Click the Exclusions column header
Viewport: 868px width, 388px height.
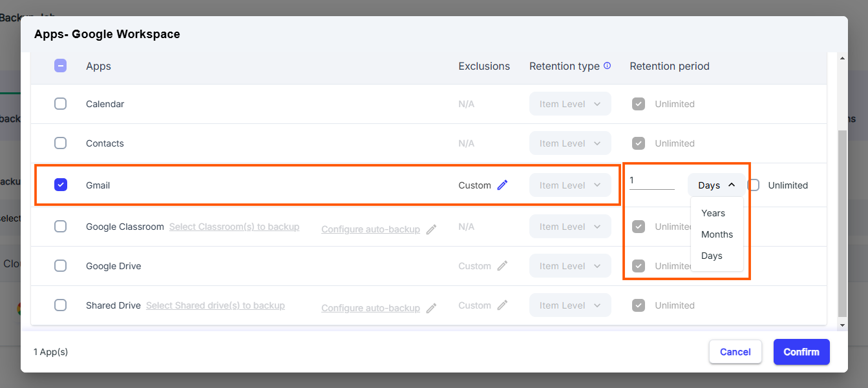(484, 66)
